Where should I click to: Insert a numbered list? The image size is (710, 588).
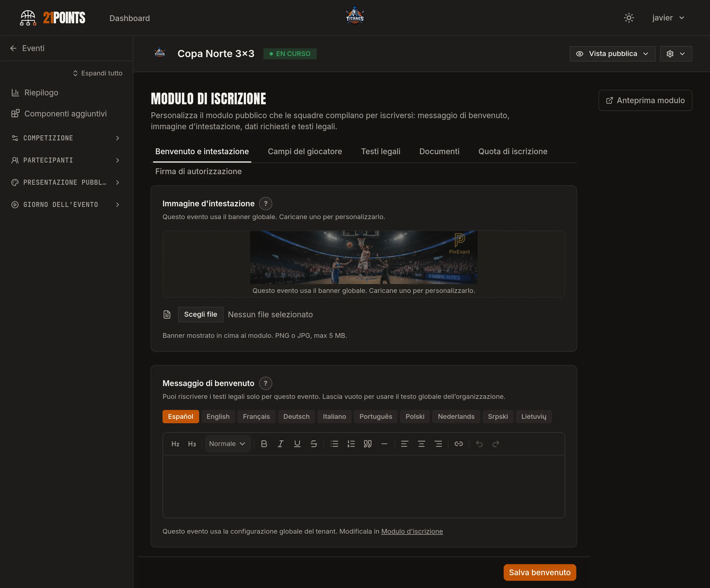tap(351, 444)
